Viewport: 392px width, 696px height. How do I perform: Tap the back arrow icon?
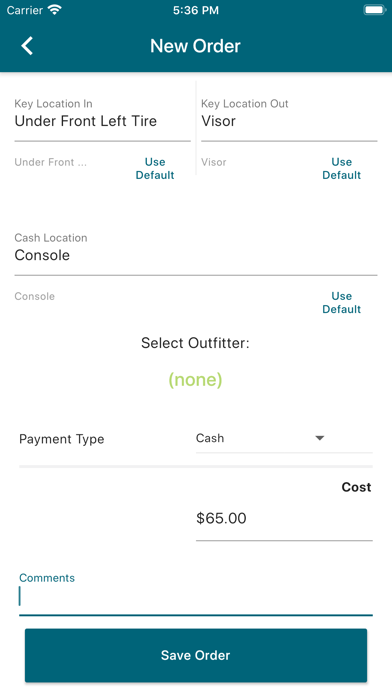[27, 46]
